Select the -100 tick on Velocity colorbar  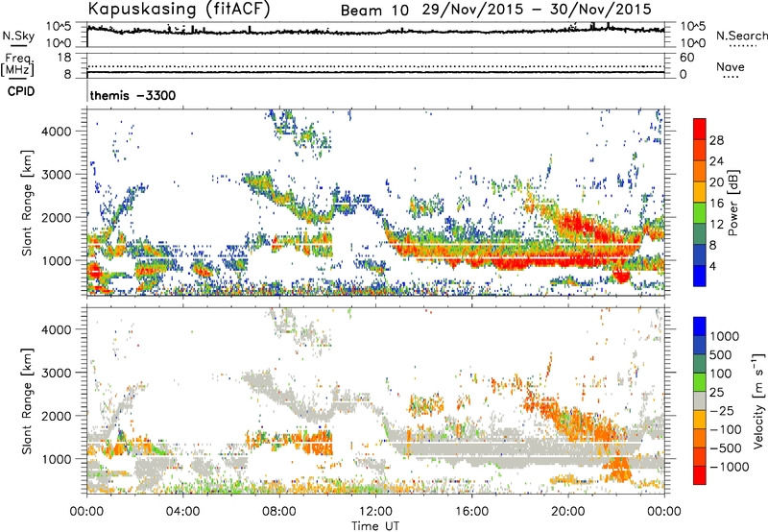pyautogui.click(x=726, y=429)
